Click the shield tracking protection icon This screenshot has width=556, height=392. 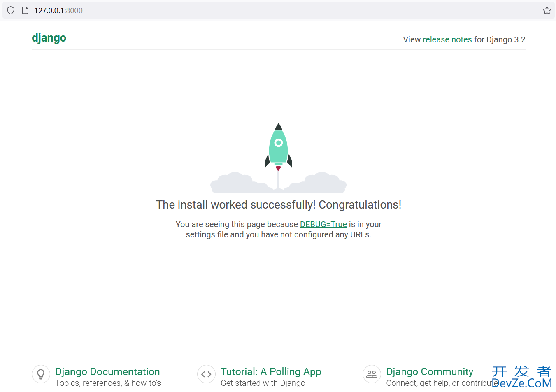pyautogui.click(x=11, y=10)
